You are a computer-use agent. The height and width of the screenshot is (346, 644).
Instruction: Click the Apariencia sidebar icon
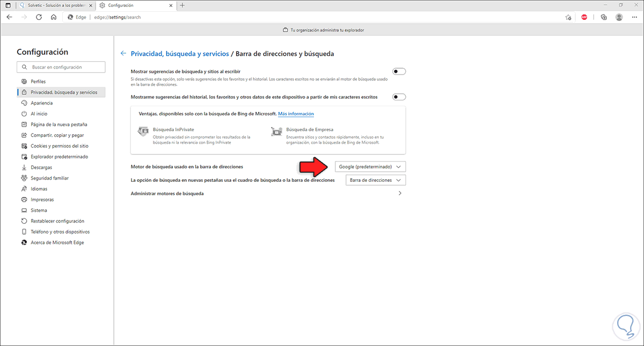(24, 103)
